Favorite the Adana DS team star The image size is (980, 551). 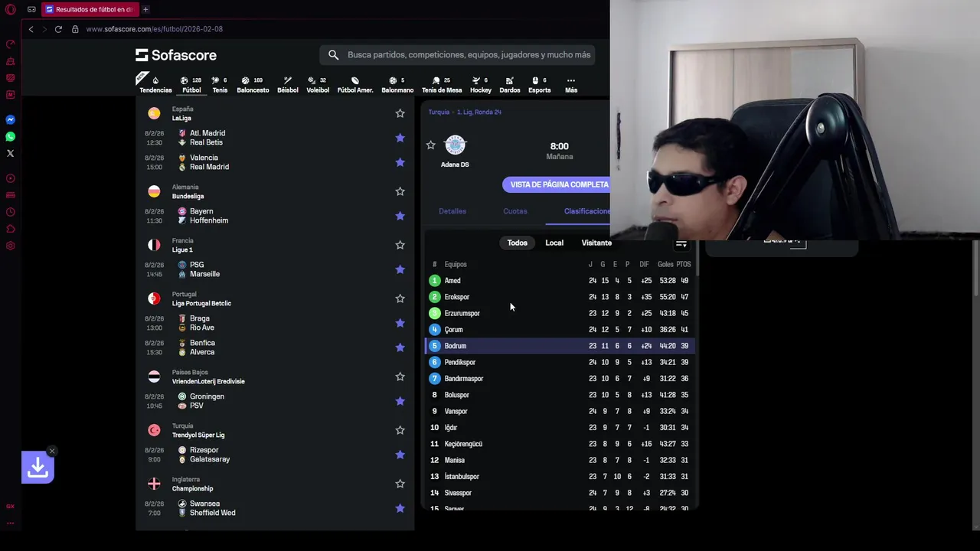(x=430, y=145)
